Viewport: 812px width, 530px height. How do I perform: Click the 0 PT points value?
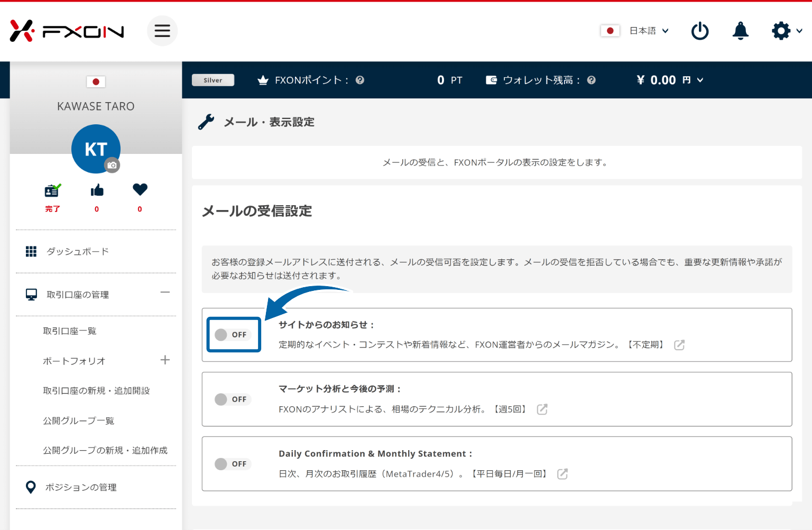(449, 80)
